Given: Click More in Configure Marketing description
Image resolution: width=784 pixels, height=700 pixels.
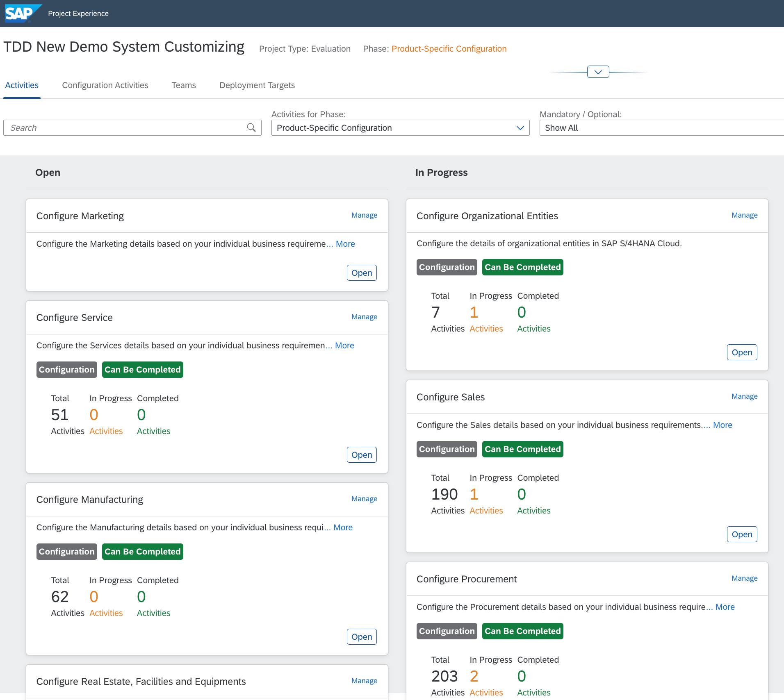Looking at the screenshot, I should tap(345, 244).
